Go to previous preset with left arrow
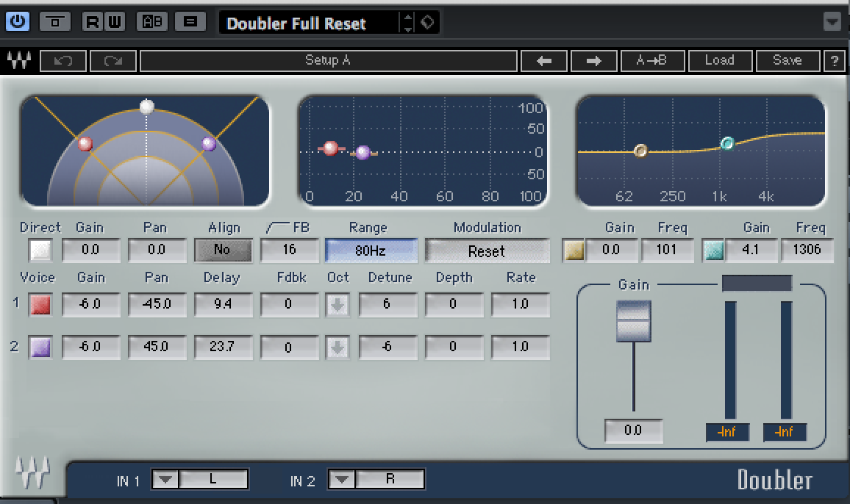850x504 pixels. [x=543, y=61]
